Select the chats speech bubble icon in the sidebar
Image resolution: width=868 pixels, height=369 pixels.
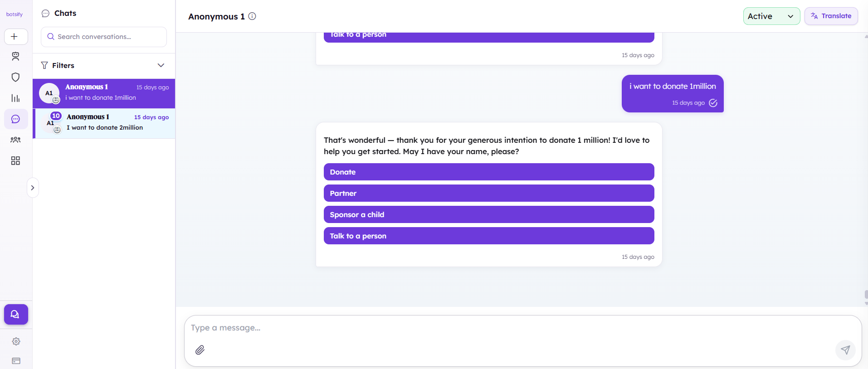click(x=16, y=119)
